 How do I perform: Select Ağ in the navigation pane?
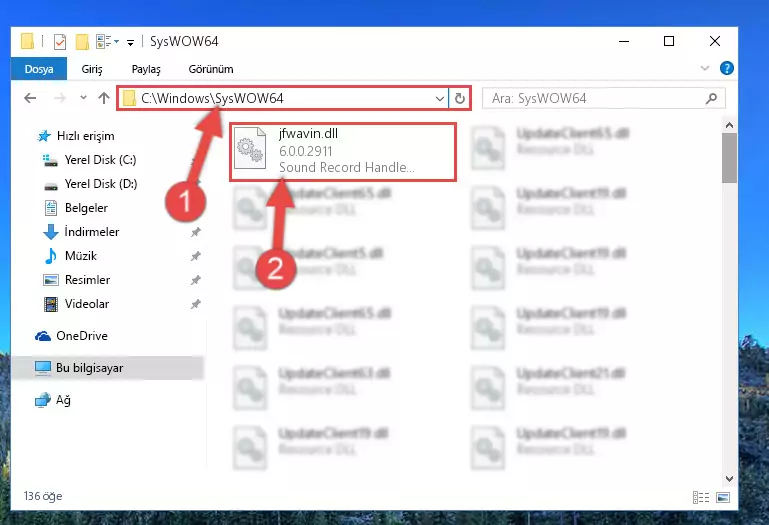tap(63, 400)
